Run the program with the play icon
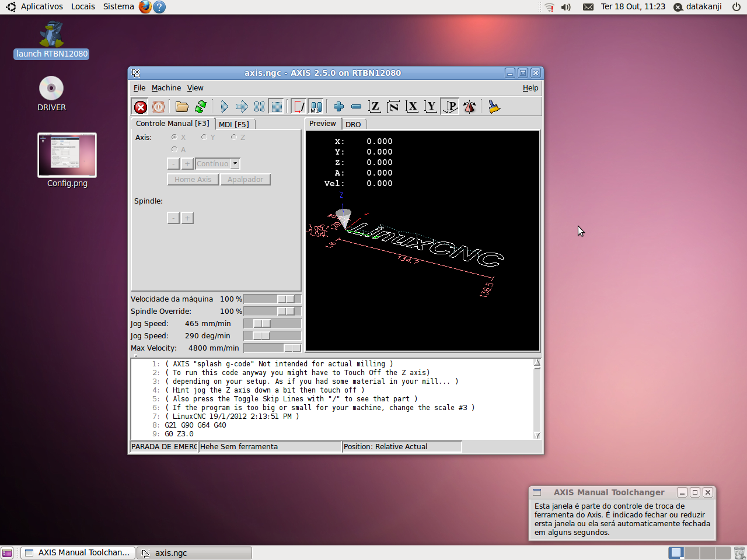This screenshot has width=747, height=560. [224, 107]
